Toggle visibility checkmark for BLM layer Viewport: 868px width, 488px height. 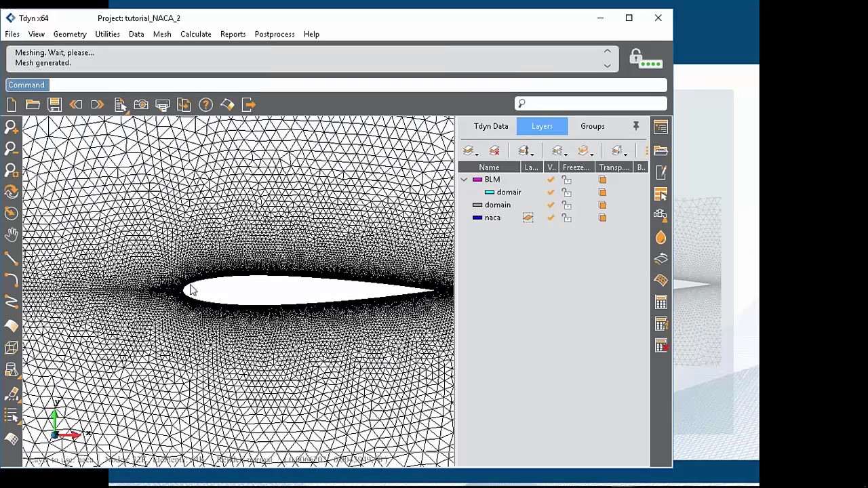(x=551, y=180)
